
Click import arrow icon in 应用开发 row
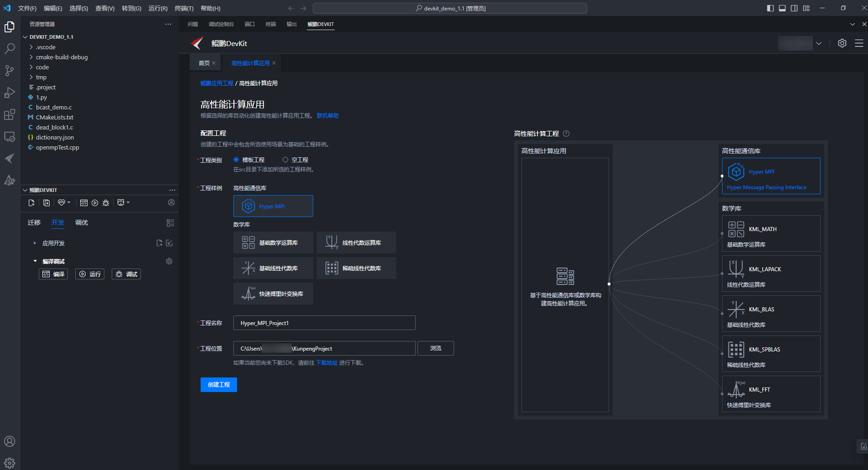click(x=169, y=243)
